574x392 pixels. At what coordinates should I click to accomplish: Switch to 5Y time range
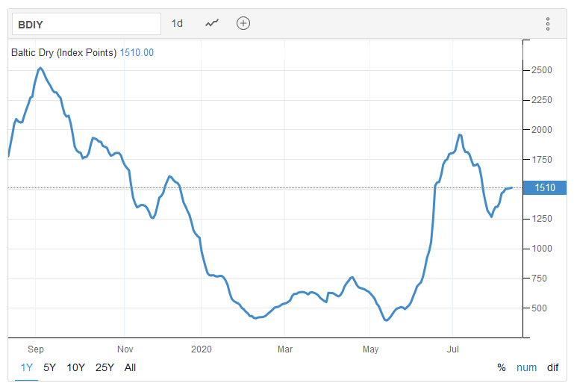tap(49, 367)
